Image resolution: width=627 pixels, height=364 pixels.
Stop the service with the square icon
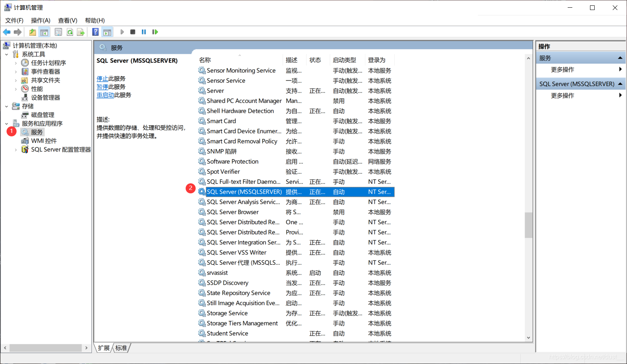(133, 32)
